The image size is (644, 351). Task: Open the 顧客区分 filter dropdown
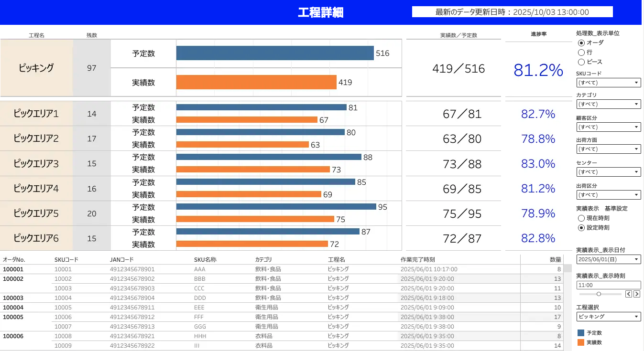point(609,127)
